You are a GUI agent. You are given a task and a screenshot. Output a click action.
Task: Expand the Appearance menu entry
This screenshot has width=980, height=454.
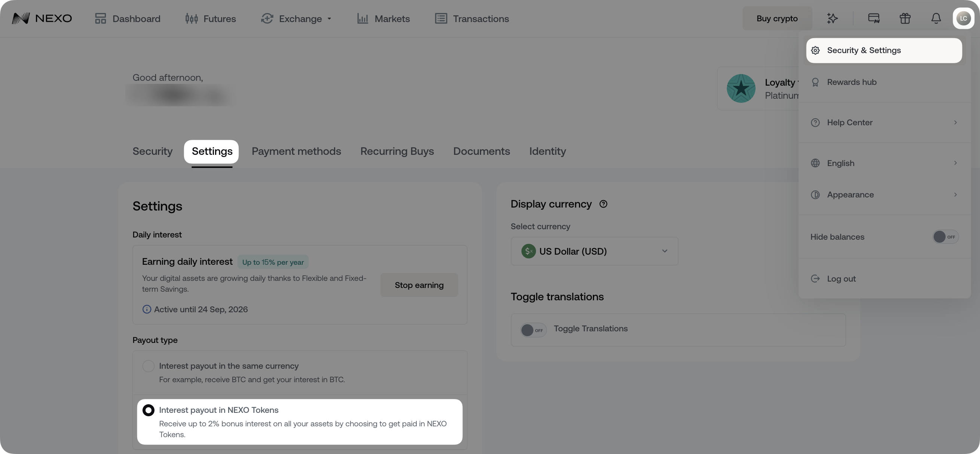tap(883, 194)
